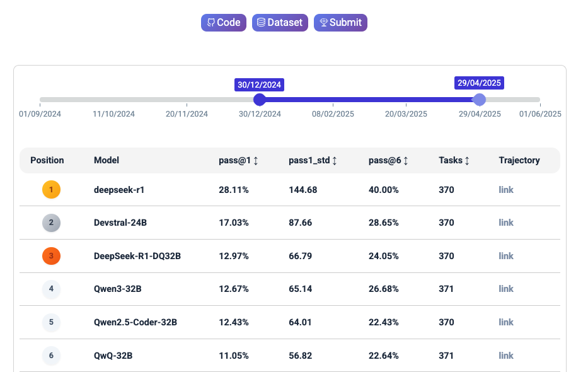The height and width of the screenshot is (372, 588).
Task: Select the Qwen2.5-Coder-32B model name
Action: coord(135,322)
